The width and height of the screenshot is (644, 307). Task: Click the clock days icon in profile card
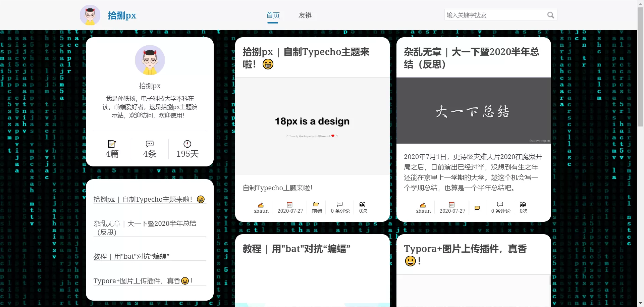pos(187,144)
